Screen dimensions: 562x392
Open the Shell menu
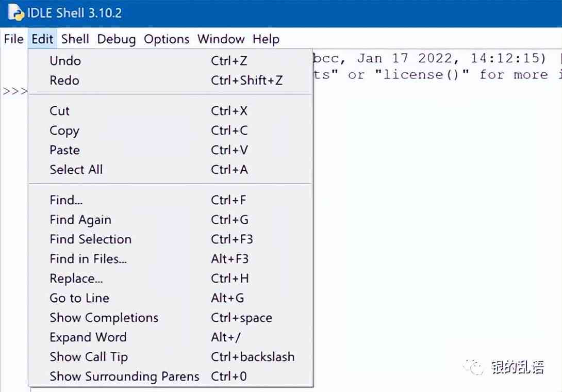point(75,39)
